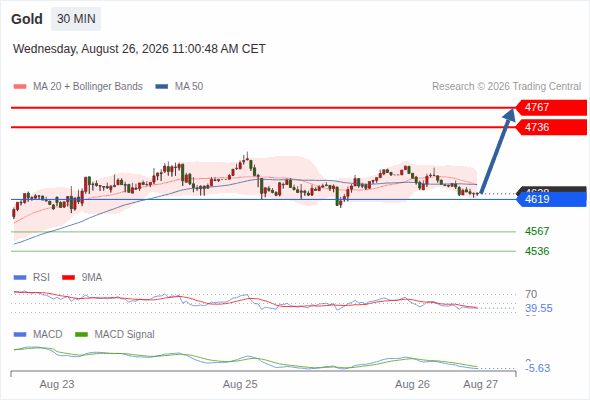Click the Aug 25 date axis label
Viewport: 590px width, 400px height.
click(240, 384)
